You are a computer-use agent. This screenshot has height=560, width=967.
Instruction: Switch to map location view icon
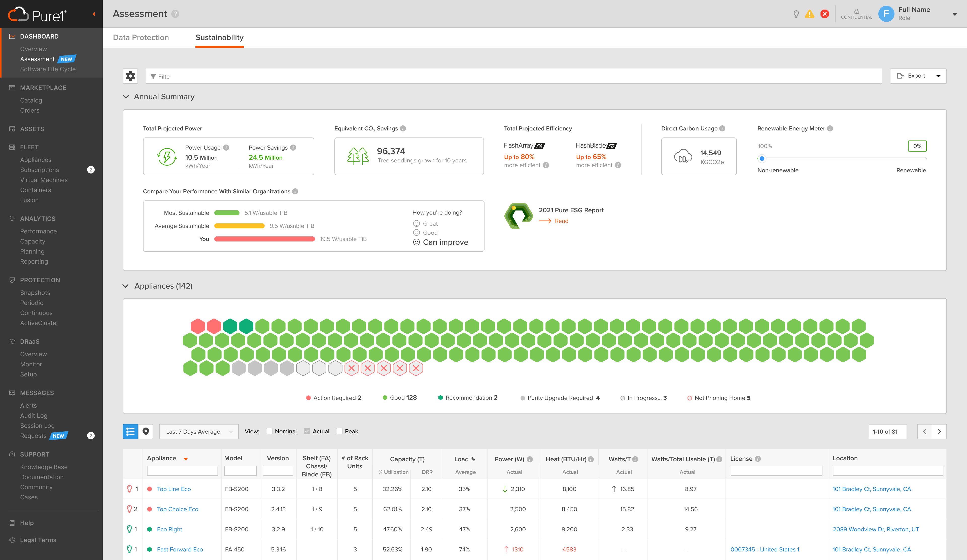(x=146, y=432)
